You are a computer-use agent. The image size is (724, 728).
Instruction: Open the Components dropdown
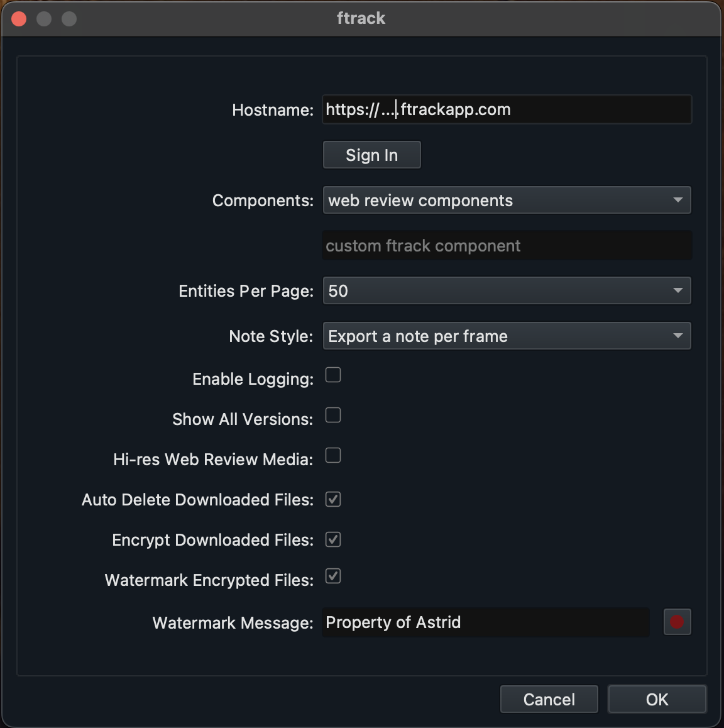[x=507, y=200]
